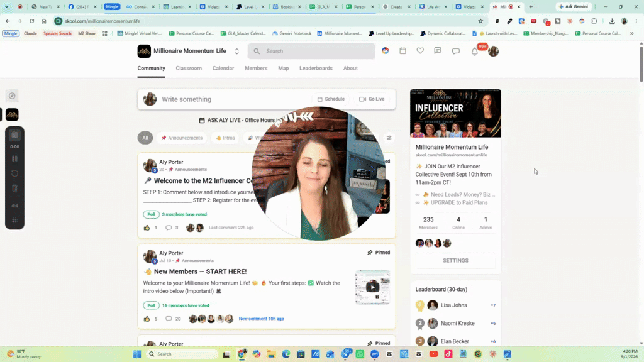This screenshot has height=362, width=644.
Task: Click the Poll badge on the Welcome post
Action: [151, 214]
